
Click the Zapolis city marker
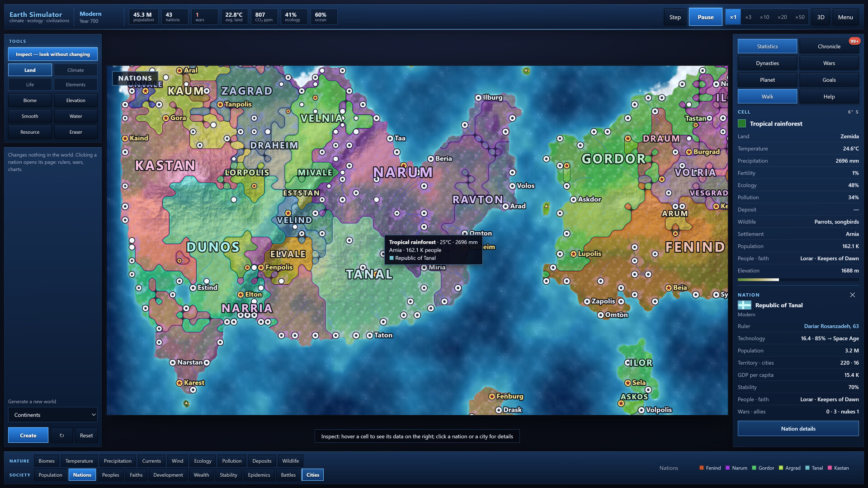[x=587, y=301]
